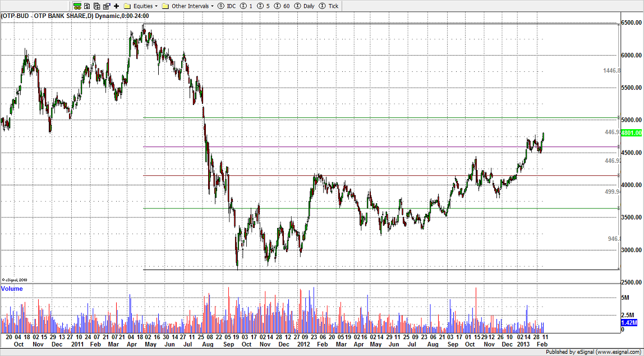Switch chart to Daily interval
This screenshot has height=356, width=644.
click(305, 6)
